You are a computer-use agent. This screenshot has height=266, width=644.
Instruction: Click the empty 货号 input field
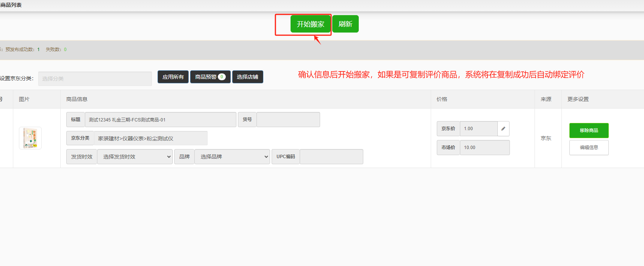(288, 120)
